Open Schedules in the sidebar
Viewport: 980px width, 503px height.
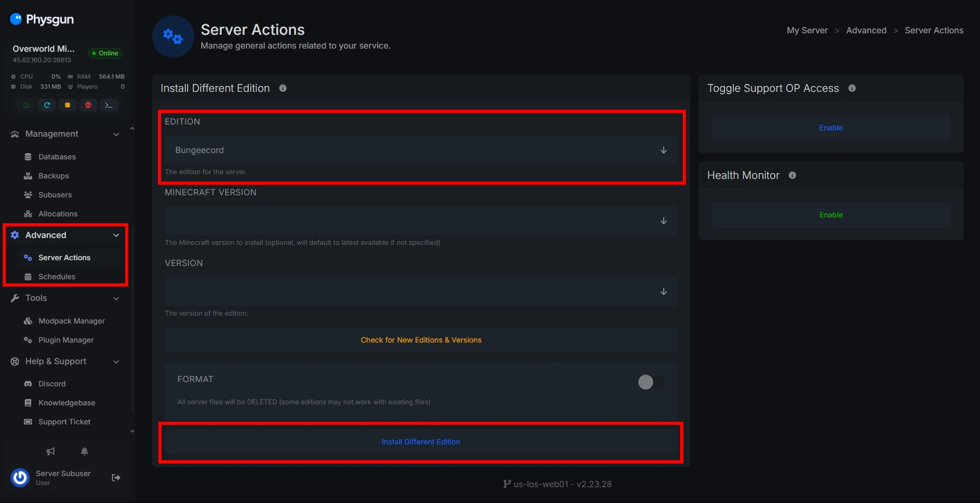(56, 277)
